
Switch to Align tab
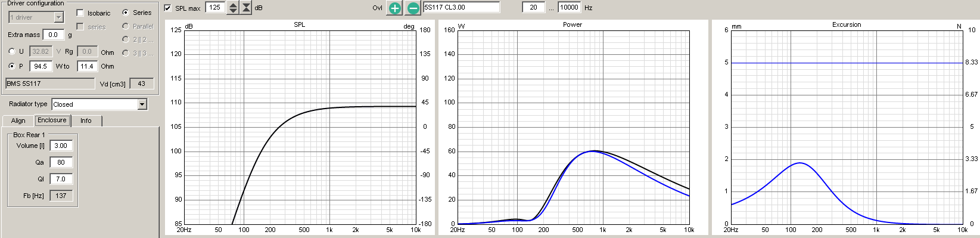click(x=18, y=120)
